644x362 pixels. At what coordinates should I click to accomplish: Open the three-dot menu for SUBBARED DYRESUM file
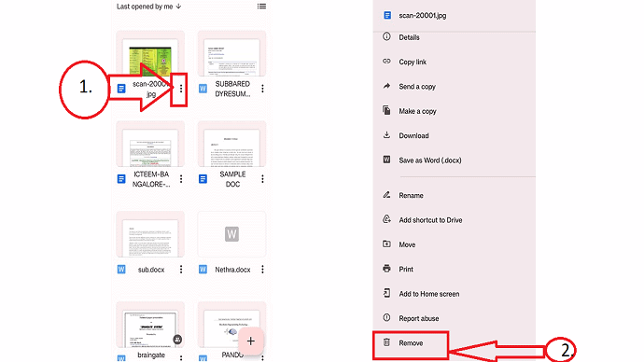click(x=262, y=89)
